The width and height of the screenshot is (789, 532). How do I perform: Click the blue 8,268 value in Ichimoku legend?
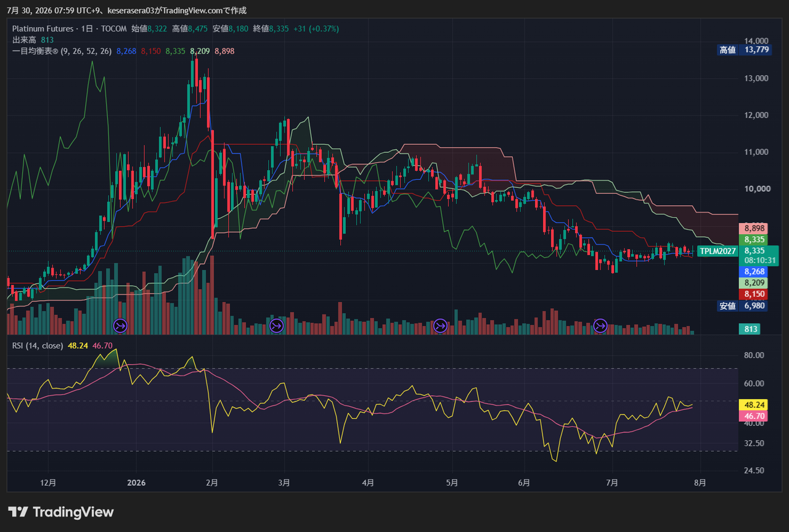[126, 51]
